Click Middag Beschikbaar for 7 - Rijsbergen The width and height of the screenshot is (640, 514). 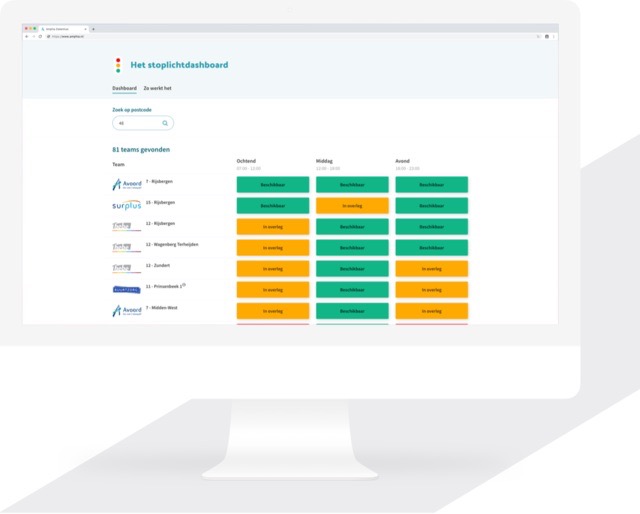[x=352, y=185]
